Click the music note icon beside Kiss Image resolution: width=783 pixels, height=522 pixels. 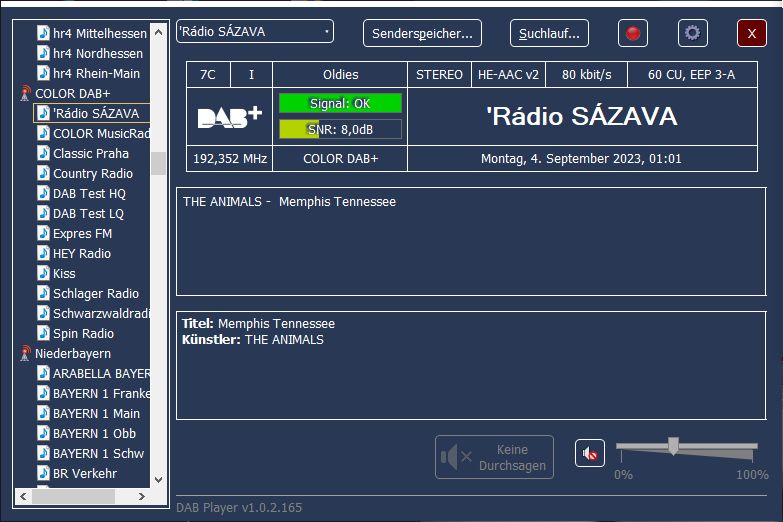point(43,273)
